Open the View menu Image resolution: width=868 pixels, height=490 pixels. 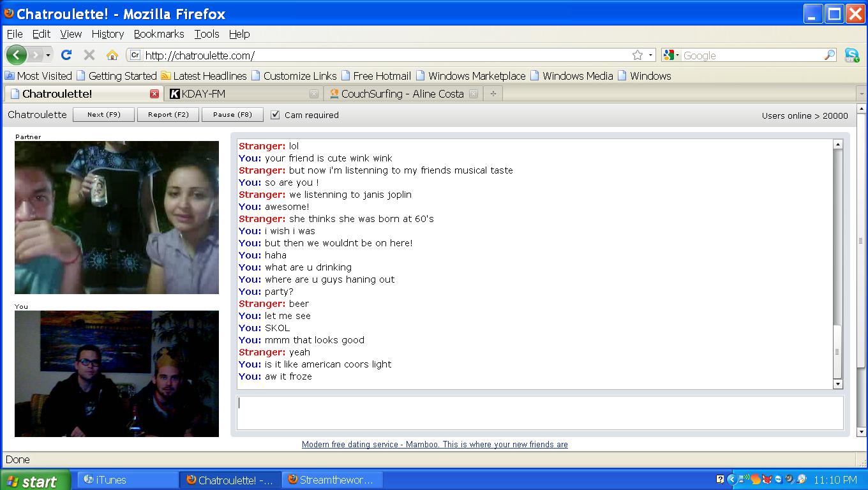pos(71,34)
